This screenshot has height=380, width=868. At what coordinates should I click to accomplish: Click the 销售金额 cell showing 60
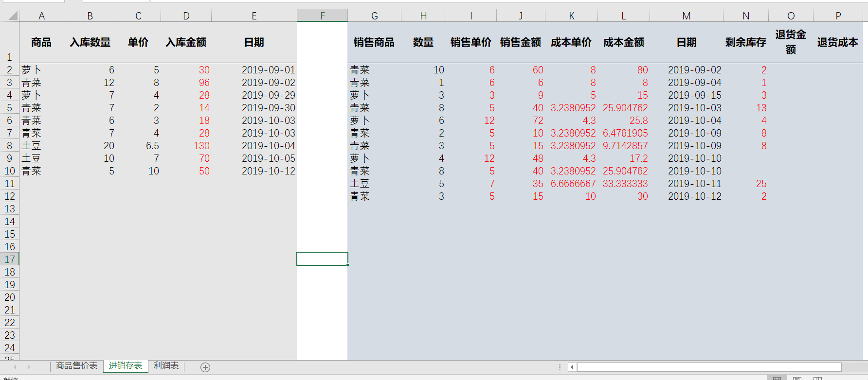(x=521, y=70)
